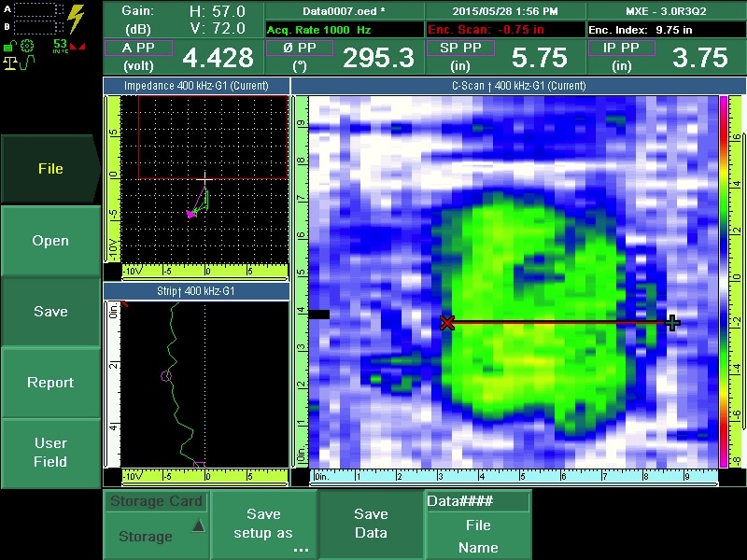This screenshot has width=747, height=560.
Task: Click the plus-shaped measurement cursor on C-Scan
Action: (x=672, y=323)
